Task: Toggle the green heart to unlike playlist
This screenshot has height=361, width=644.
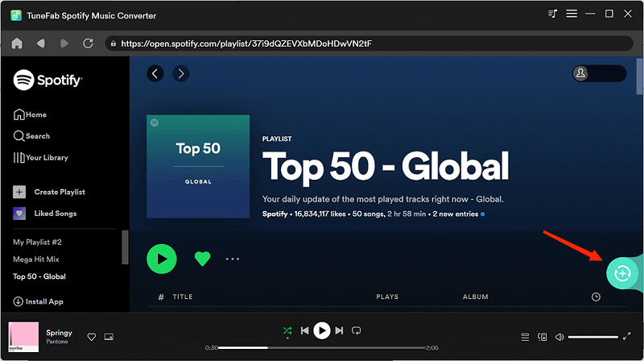Action: [x=203, y=259]
